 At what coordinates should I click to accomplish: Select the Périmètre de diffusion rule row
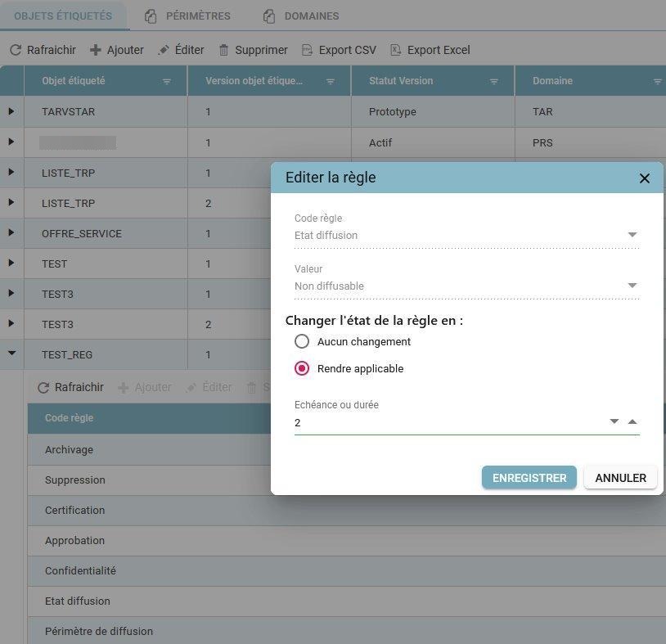point(347,631)
